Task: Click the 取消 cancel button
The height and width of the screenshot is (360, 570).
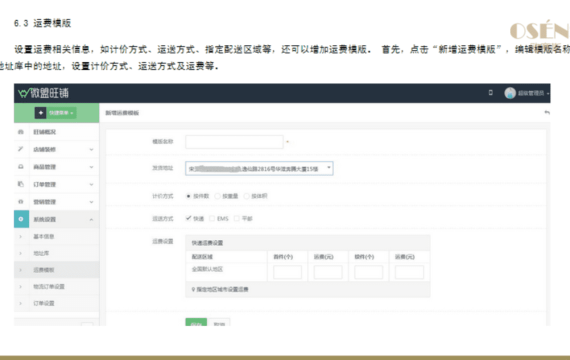Action: (x=219, y=322)
